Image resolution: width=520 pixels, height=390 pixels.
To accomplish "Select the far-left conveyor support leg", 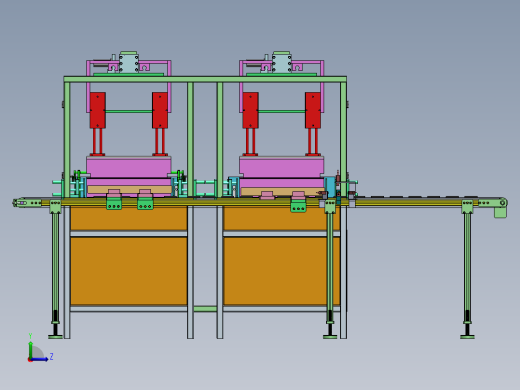I will click(55, 267).
